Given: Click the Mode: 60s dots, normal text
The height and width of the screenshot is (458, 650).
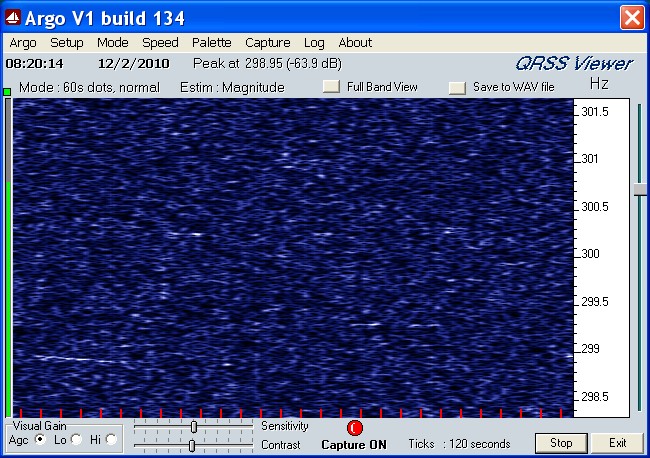Looking at the screenshot, I should (x=89, y=87).
